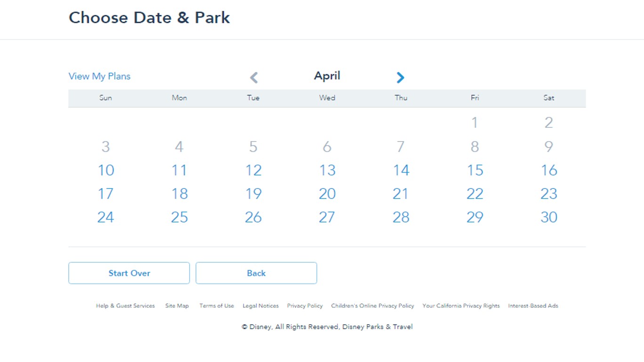Select April 10 on the calendar
Image resolution: width=644 pixels, height=362 pixels.
click(105, 170)
